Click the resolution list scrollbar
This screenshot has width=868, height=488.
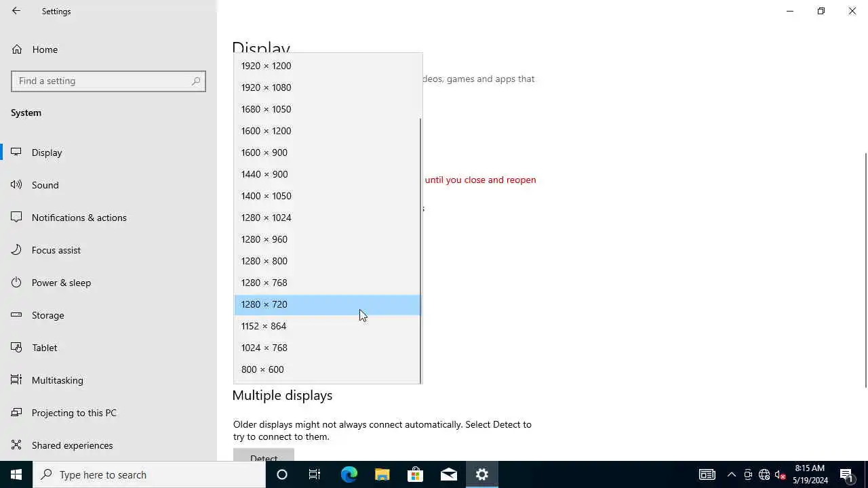coord(421,251)
